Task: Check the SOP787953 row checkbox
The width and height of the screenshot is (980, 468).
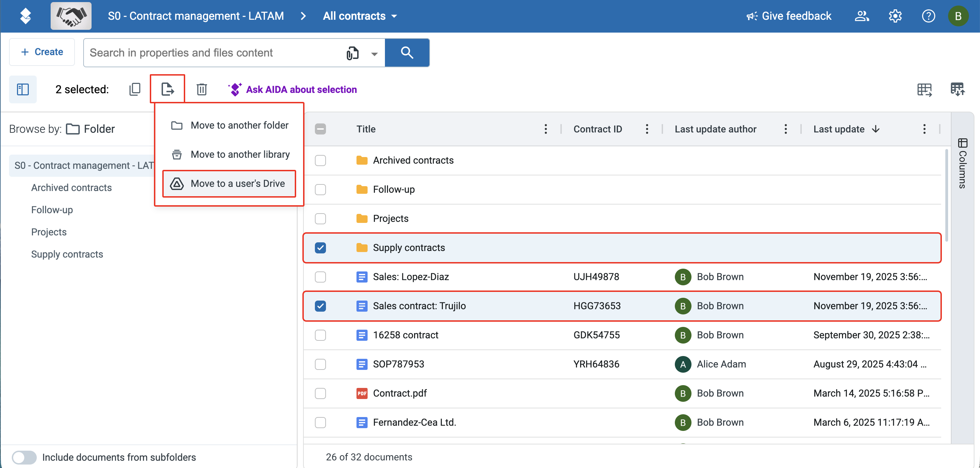Action: 320,364
